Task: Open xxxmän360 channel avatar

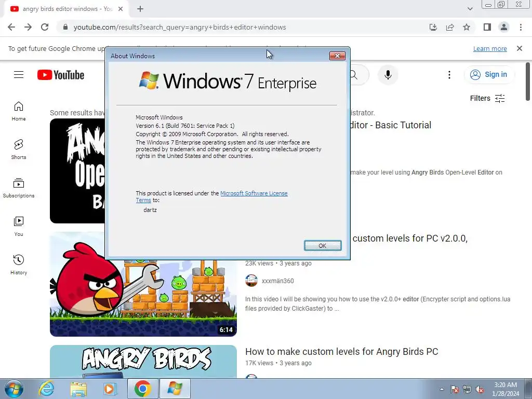Action: 251,281
